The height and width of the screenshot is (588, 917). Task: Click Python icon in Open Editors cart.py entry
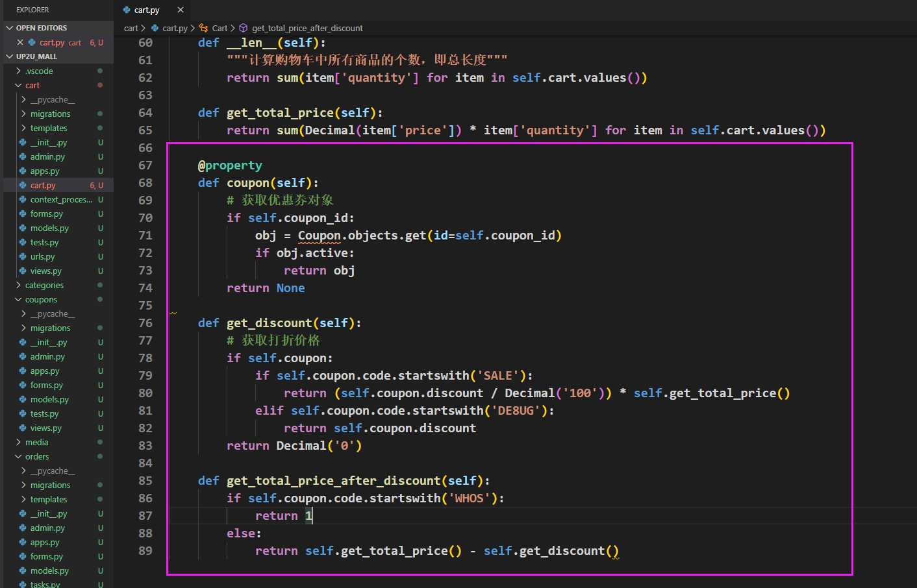coord(32,42)
